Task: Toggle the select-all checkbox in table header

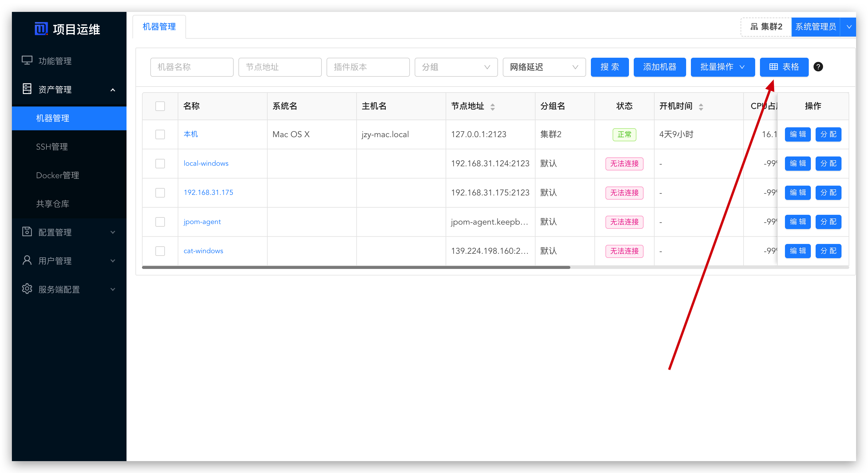Action: click(160, 106)
